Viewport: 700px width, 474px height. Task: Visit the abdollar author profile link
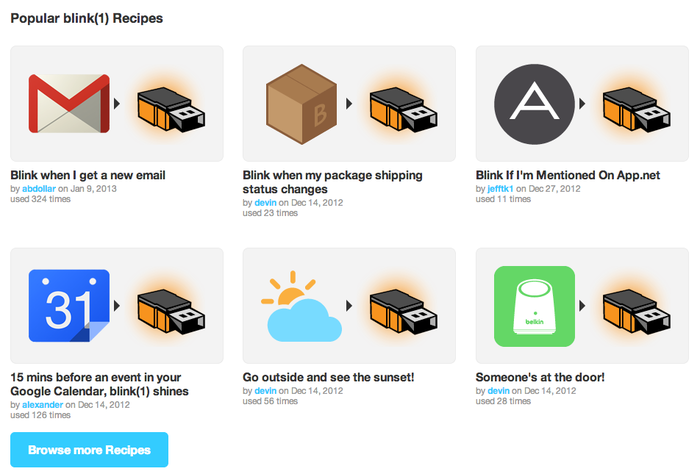click(39, 188)
